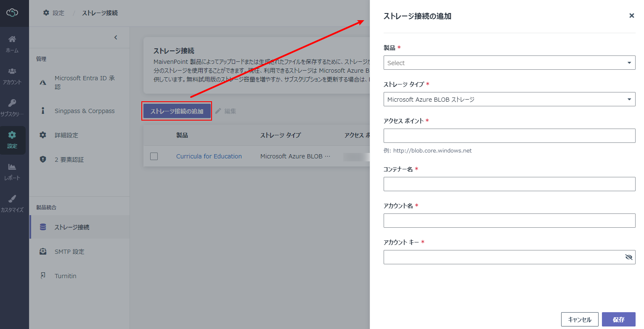Click the 2 要素認証 shield icon

[43, 160]
